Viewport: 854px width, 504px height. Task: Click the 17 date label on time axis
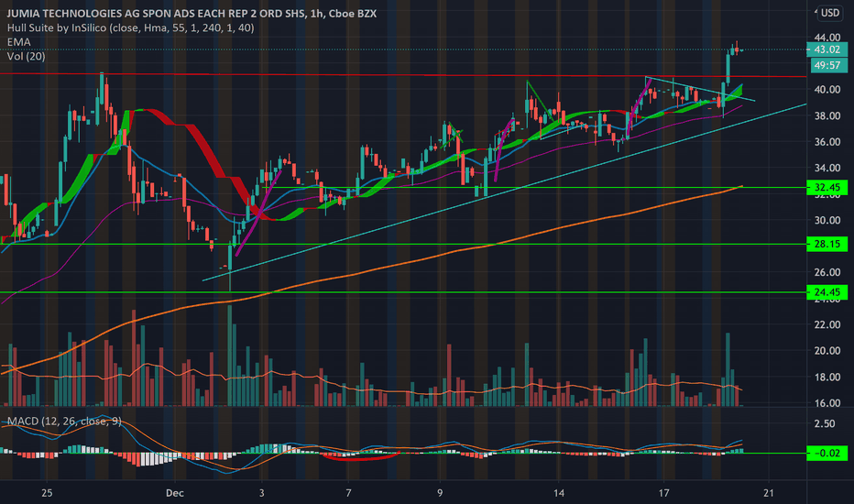pos(663,494)
